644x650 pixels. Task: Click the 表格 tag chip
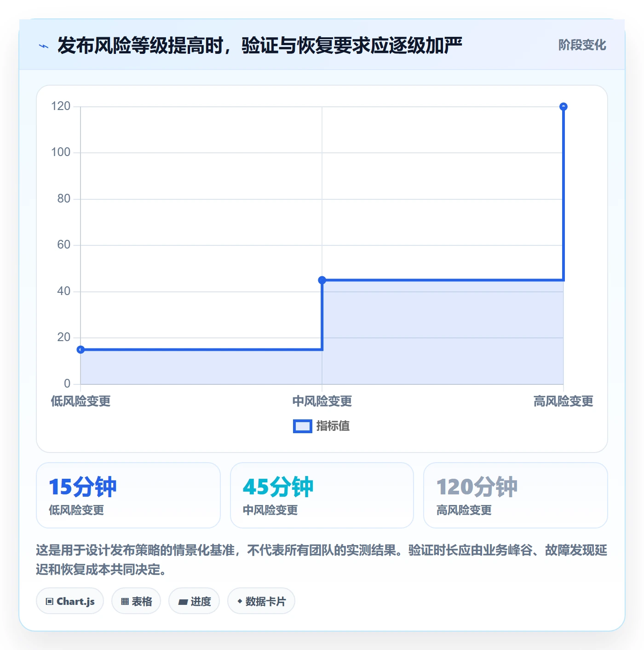(136, 601)
